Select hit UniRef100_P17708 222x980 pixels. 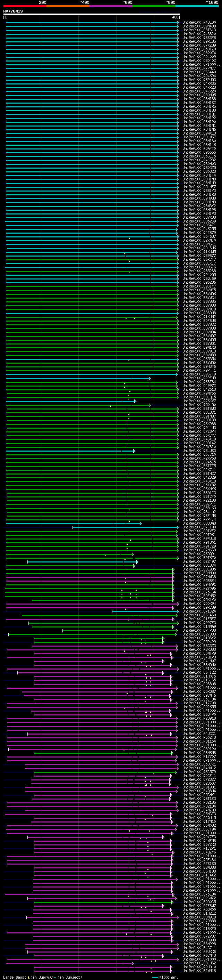tap(199, 703)
